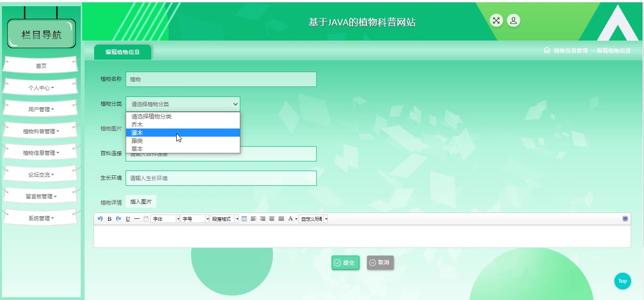Expand the 用户管理 menu
Image resolution: width=644 pixels, height=300 pixels.
41,109
